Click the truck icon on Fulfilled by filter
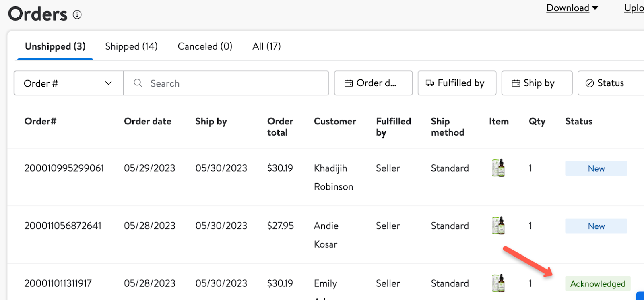 pyautogui.click(x=430, y=83)
